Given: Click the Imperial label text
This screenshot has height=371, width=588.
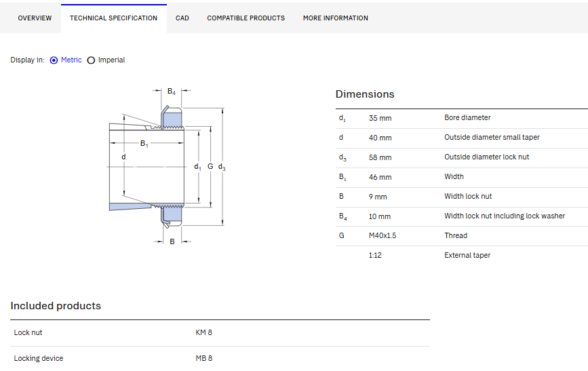Looking at the screenshot, I should point(111,60).
